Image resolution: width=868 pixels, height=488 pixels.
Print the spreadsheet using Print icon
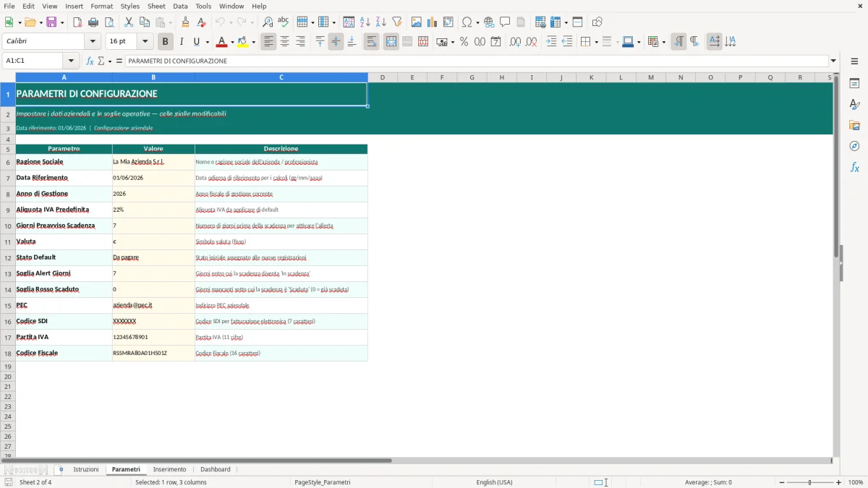pyautogui.click(x=93, y=22)
